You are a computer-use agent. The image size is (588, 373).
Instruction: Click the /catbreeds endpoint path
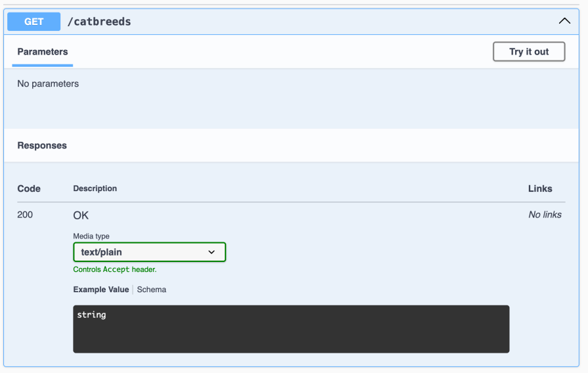tap(99, 22)
